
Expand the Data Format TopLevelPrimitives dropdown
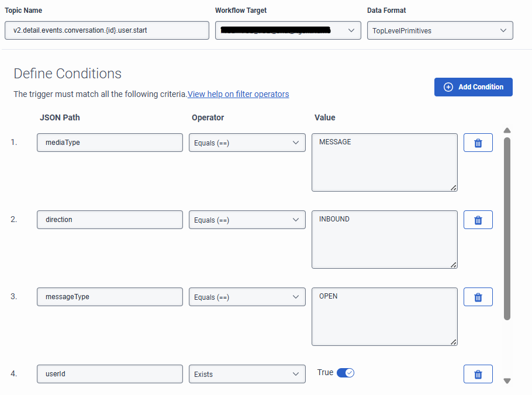(x=440, y=30)
